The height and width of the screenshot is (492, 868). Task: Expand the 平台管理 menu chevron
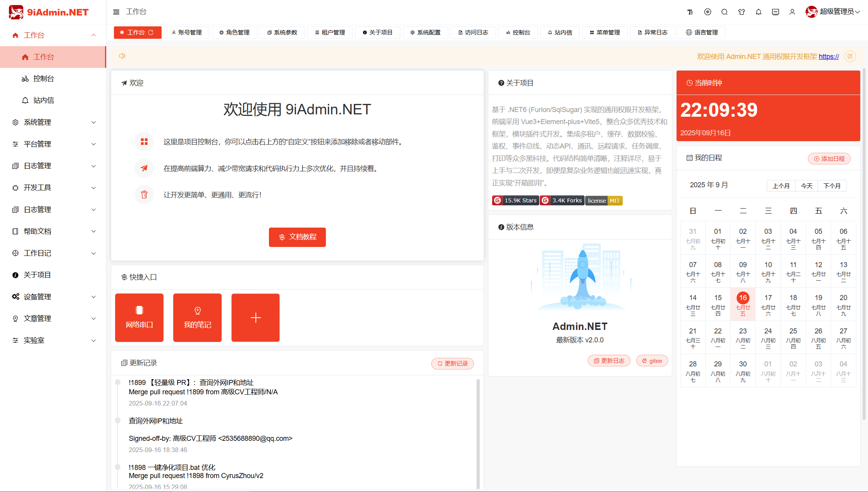[x=94, y=144]
